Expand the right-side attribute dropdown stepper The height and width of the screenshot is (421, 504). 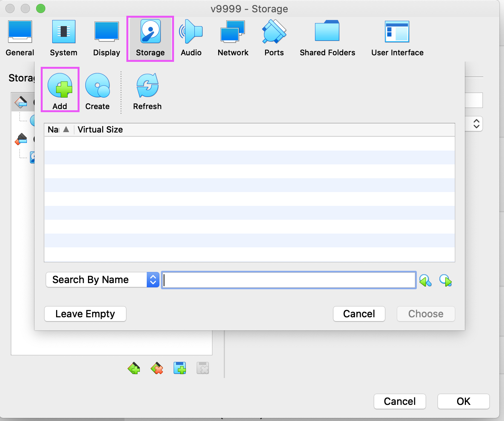click(476, 124)
